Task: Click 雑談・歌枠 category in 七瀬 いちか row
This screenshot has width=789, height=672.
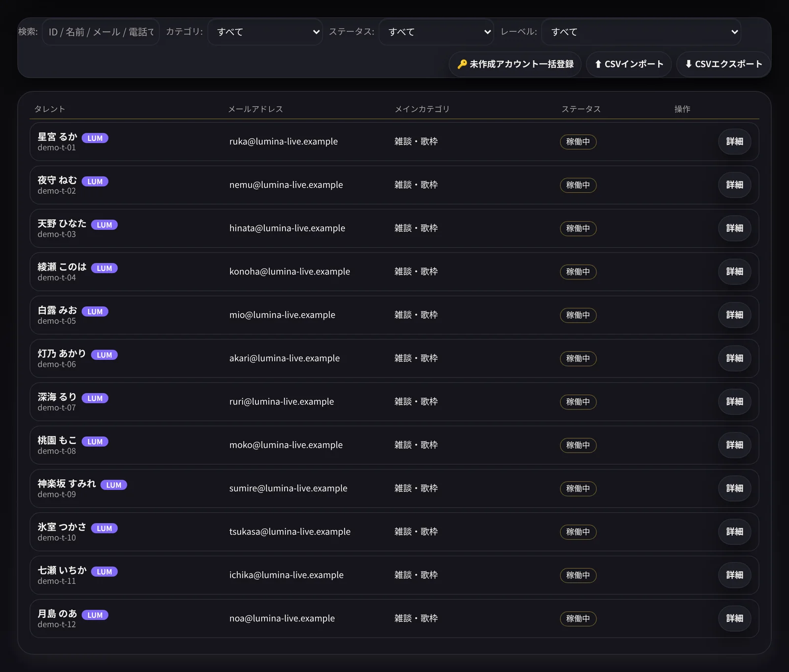Action: click(416, 575)
